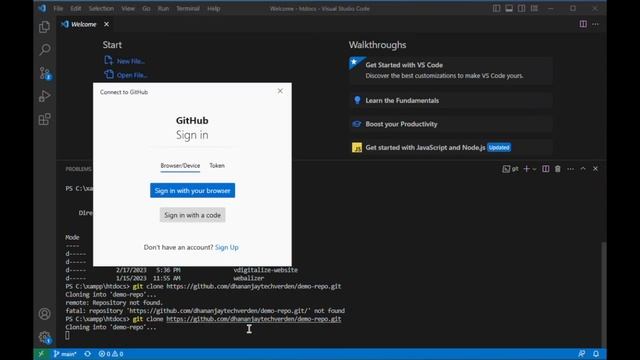Open the Edit menu

click(76, 8)
